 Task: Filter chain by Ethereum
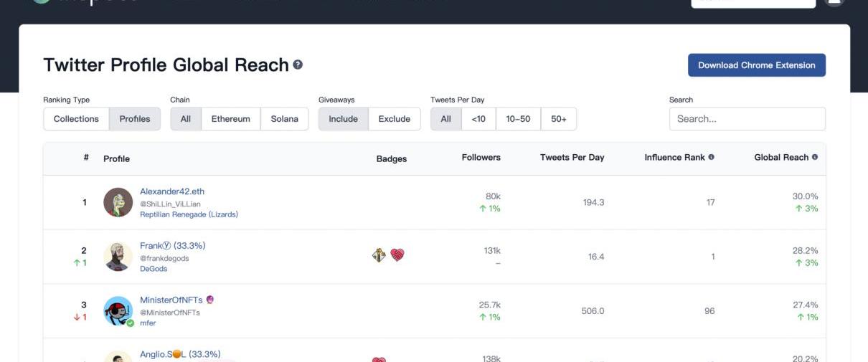point(231,119)
